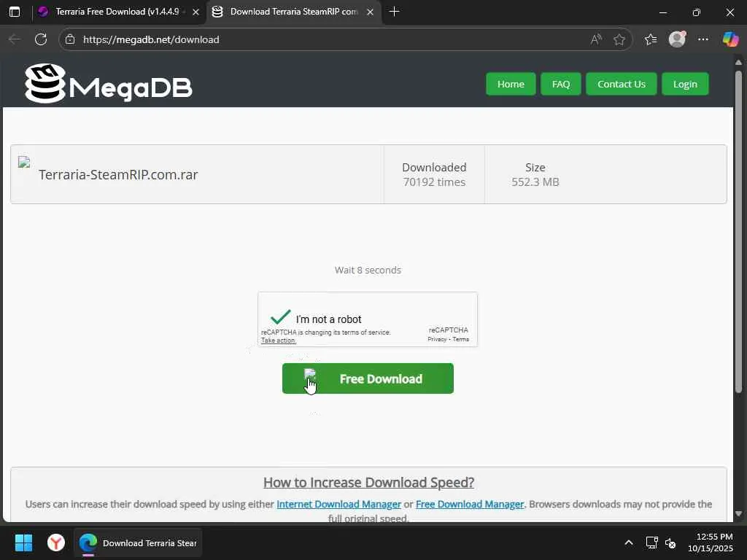Screen dimensions: 747x560
Task: Open the Home page button
Action: (x=511, y=85)
